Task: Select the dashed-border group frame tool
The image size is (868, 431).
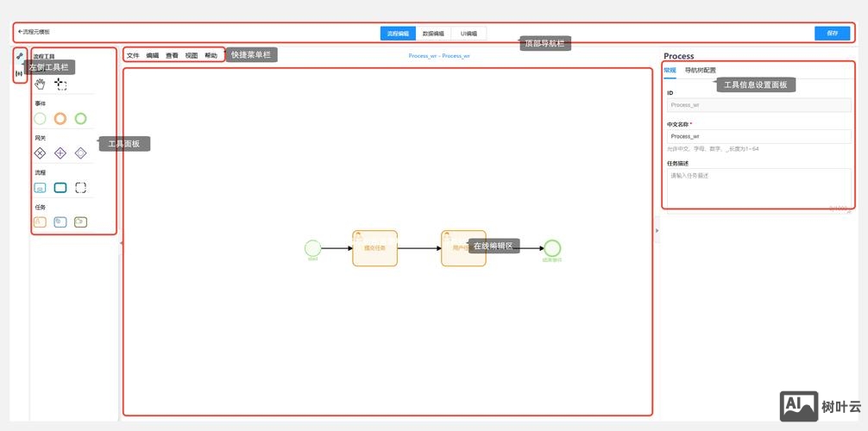Action: click(80, 187)
